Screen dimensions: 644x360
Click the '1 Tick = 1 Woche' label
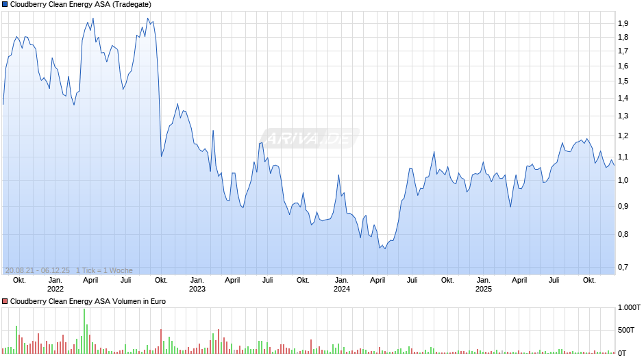tap(104, 270)
